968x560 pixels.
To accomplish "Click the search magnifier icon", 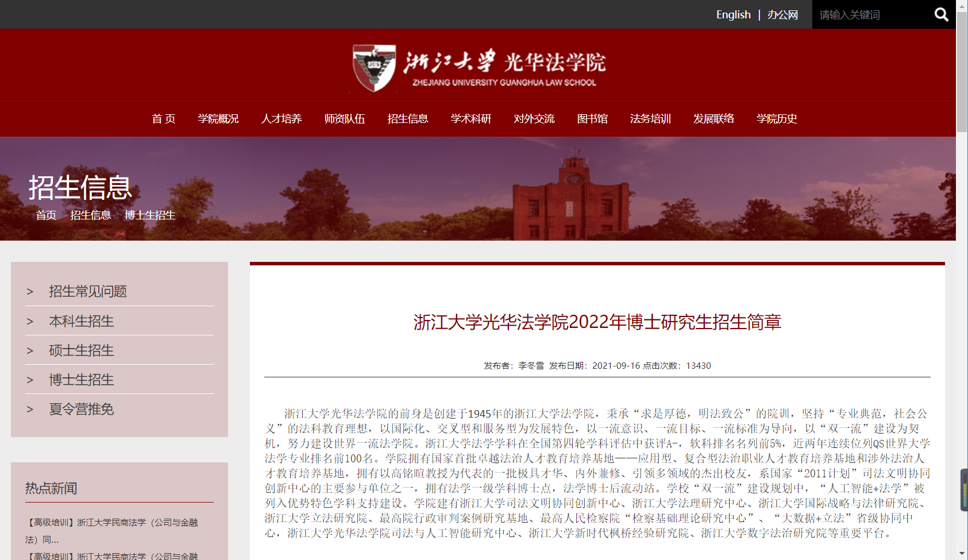I will tap(941, 14).
